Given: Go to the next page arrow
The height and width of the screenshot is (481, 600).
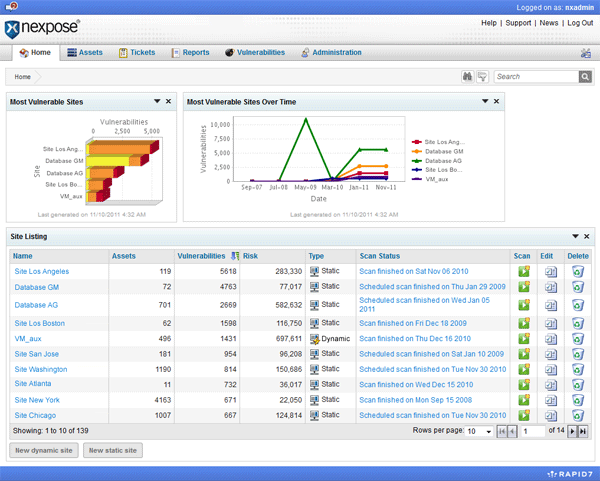Looking at the screenshot, I should (572, 431).
